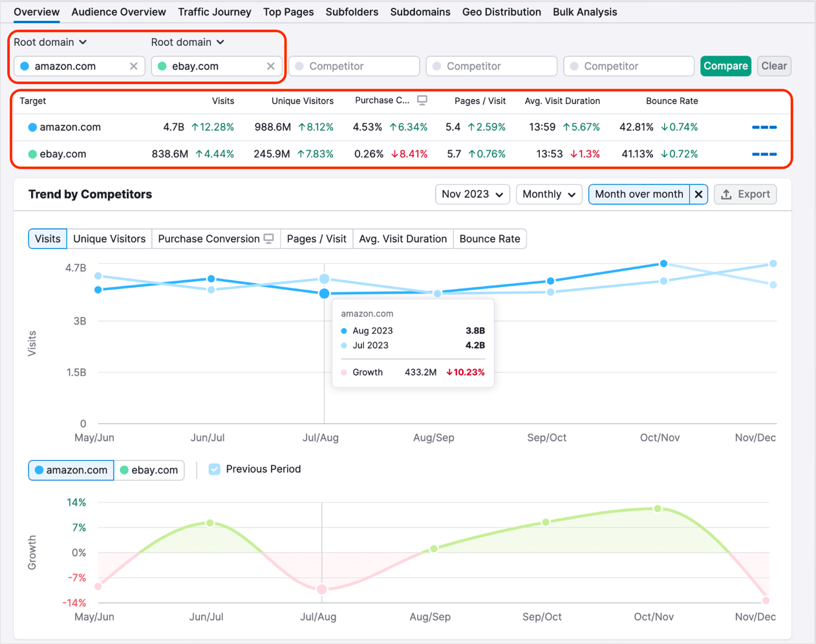Open row actions for ebay.com in the table

764,154
